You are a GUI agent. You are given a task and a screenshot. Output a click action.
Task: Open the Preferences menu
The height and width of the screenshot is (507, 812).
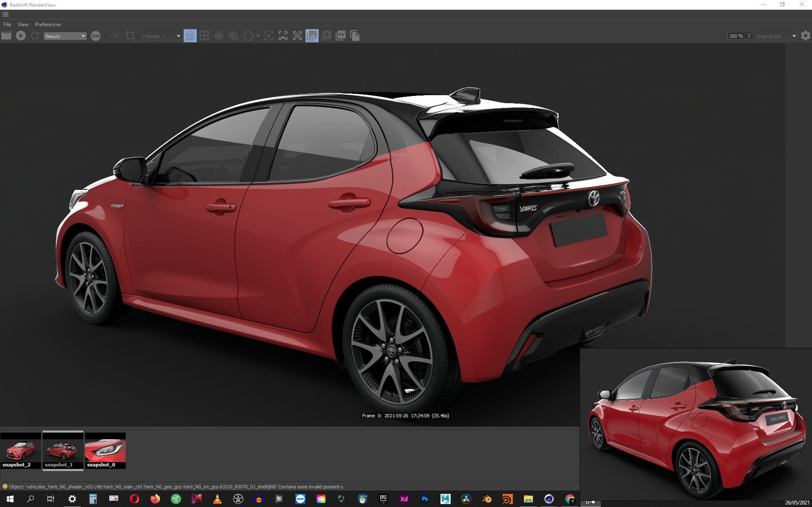[48, 25]
